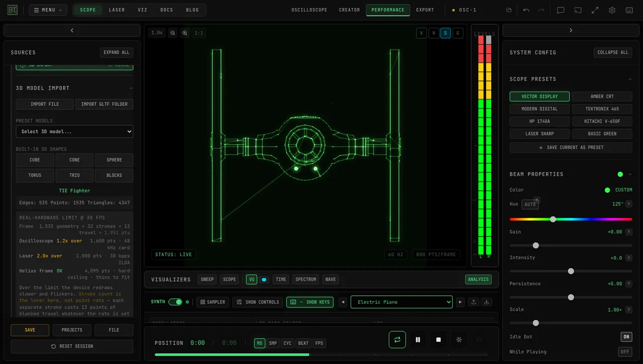Image resolution: width=643 pixels, height=364 pixels.
Task: Open Select 3D model dropdown
Action: (x=74, y=132)
